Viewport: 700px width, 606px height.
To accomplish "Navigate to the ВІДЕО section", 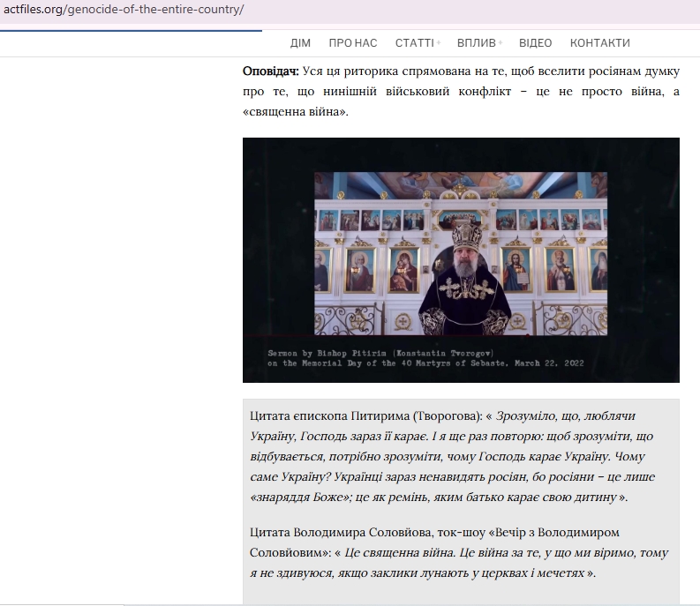I will (x=535, y=43).
